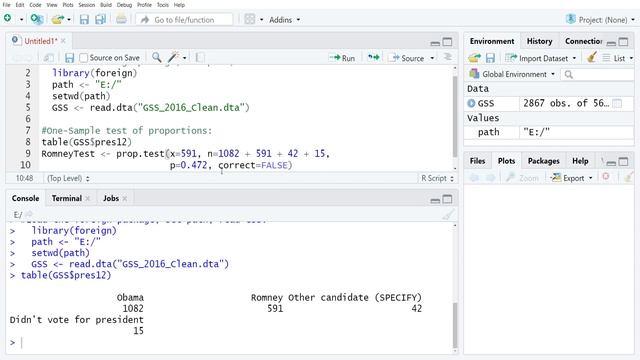Image resolution: width=640 pixels, height=360 pixels.
Task: Switch to the History tab
Action: (x=539, y=41)
